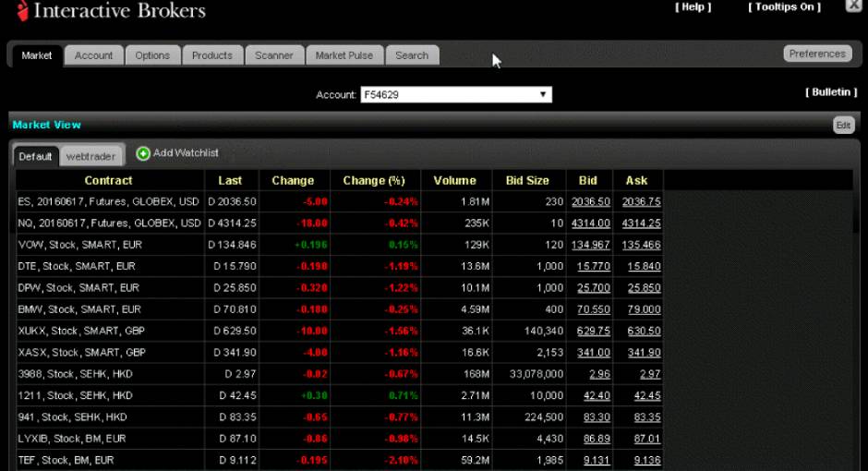868x471 pixels.
Task: Click 1211 ask price 42.45
Action: (647, 396)
